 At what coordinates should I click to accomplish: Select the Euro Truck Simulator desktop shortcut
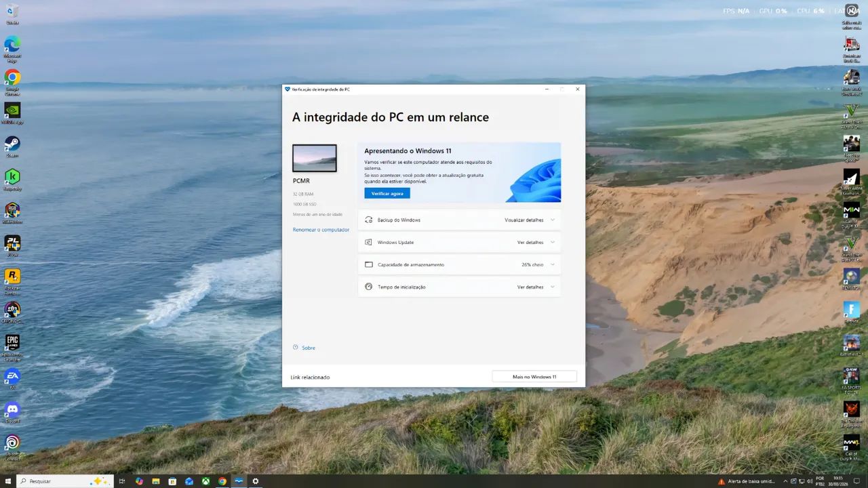851,81
